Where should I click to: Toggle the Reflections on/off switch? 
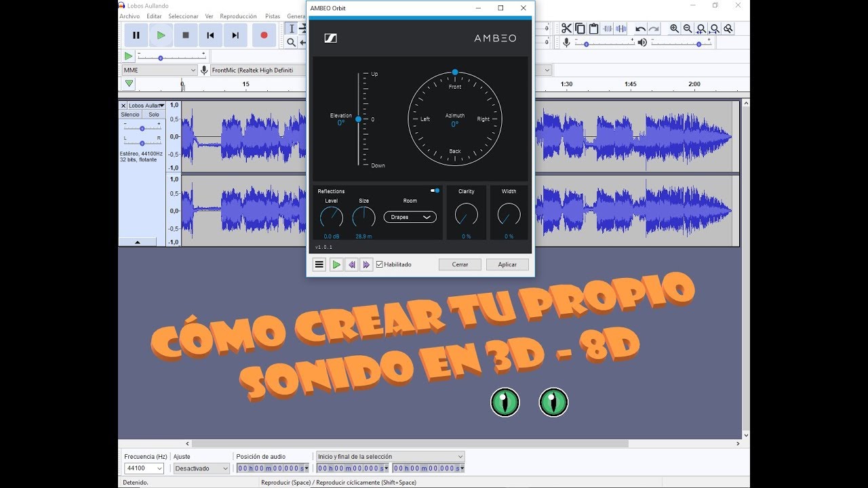point(435,191)
